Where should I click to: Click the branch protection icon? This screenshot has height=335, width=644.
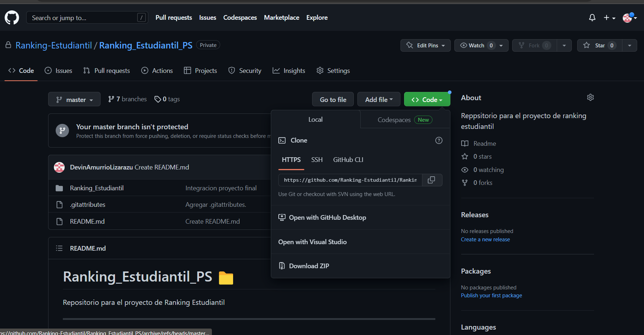62,130
